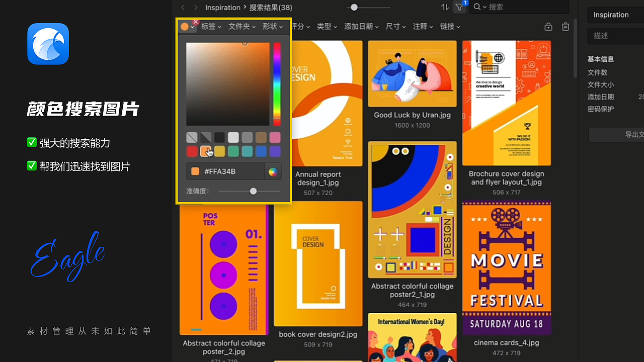Screen dimensions: 644x362
Task: Open the 形状 filter dropdown
Action: [x=273, y=27]
